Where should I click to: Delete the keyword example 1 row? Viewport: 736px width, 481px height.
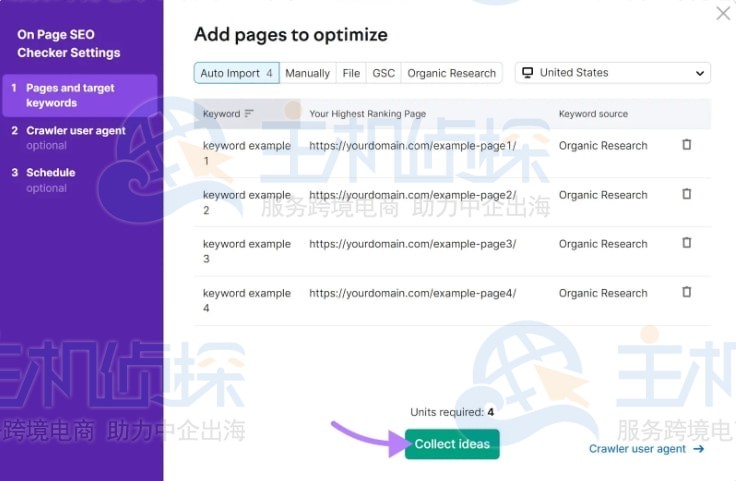(x=686, y=145)
